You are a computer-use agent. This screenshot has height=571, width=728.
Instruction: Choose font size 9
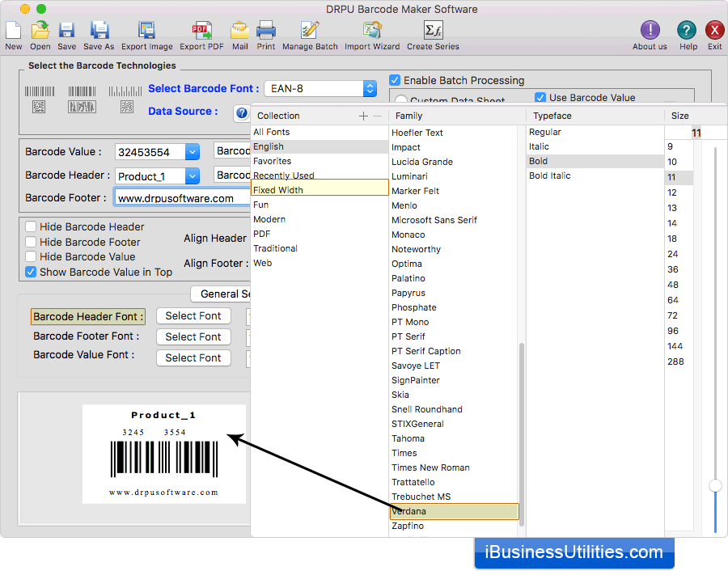point(679,146)
